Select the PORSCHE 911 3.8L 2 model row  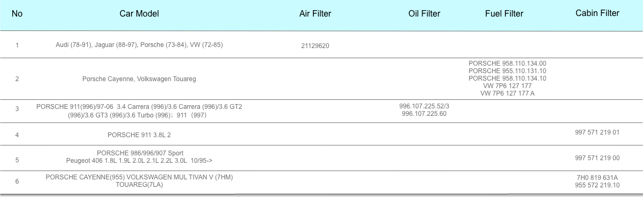[322, 134]
